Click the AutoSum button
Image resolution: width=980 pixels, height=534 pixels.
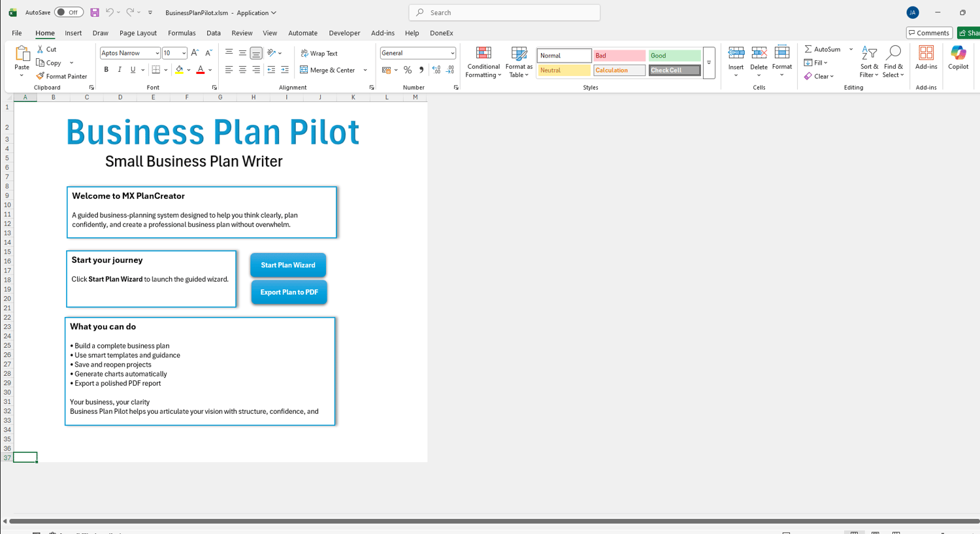point(823,49)
